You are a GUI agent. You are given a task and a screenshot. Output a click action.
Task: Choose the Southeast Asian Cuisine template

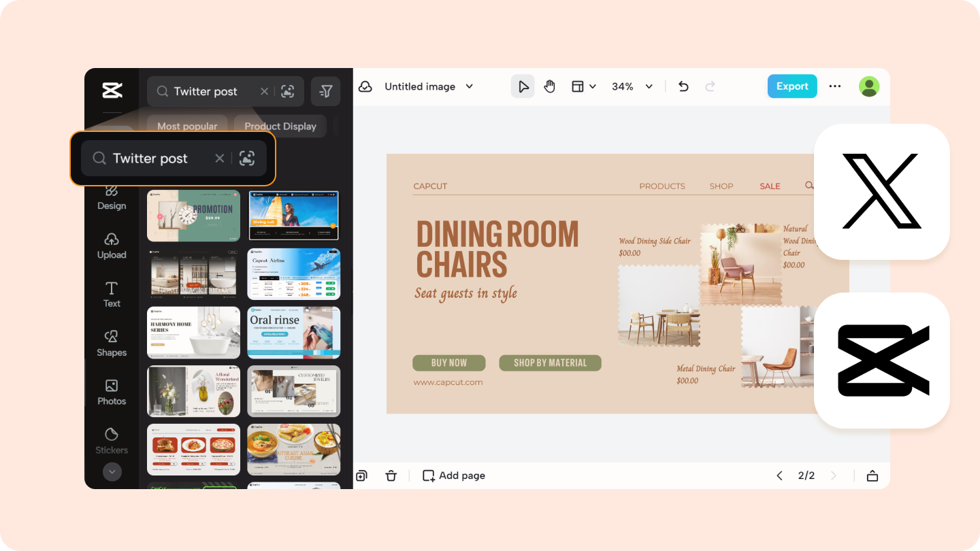[x=293, y=450]
